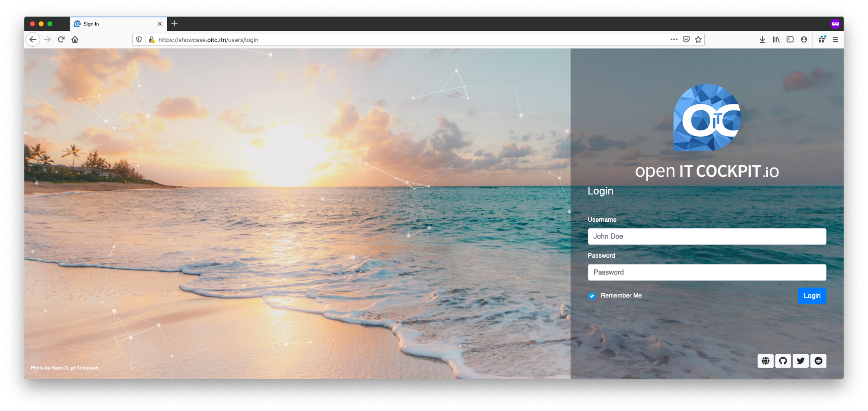Toggle the browser sidebar view
Screen dimensions: 868x411
[790, 39]
